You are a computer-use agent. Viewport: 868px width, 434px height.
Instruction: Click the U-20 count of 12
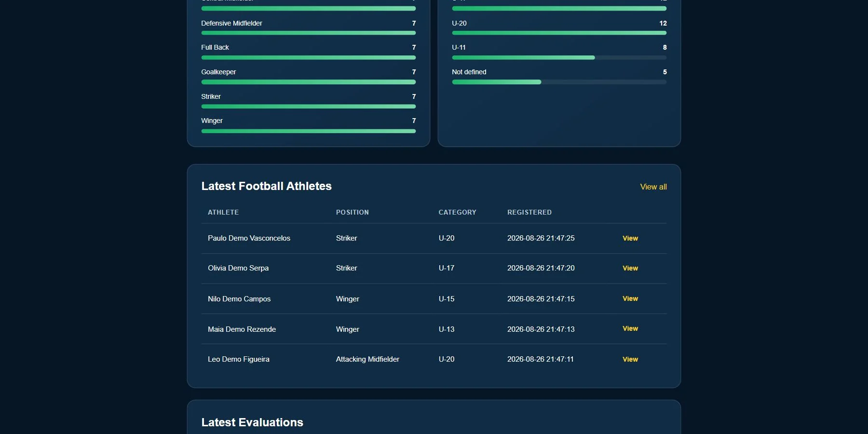[x=663, y=23]
